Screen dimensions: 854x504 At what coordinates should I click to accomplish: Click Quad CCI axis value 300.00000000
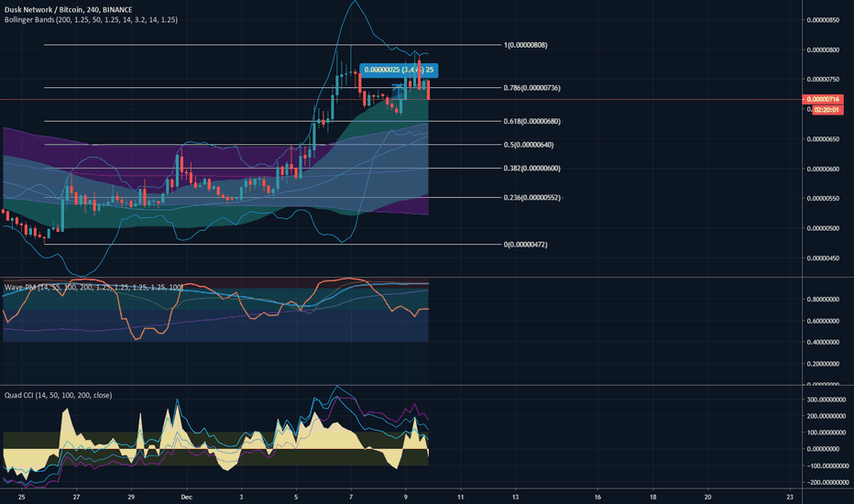827,400
